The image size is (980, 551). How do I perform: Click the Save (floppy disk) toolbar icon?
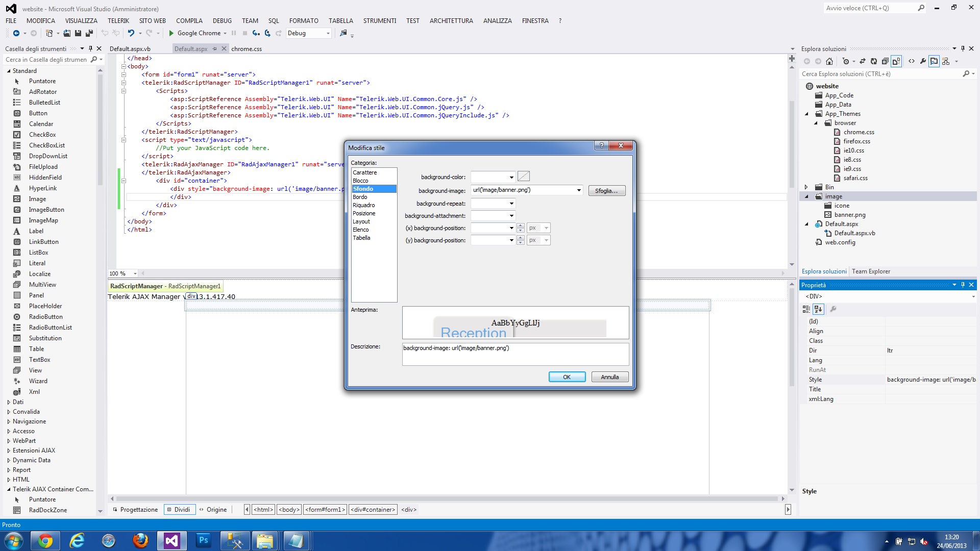78,33
